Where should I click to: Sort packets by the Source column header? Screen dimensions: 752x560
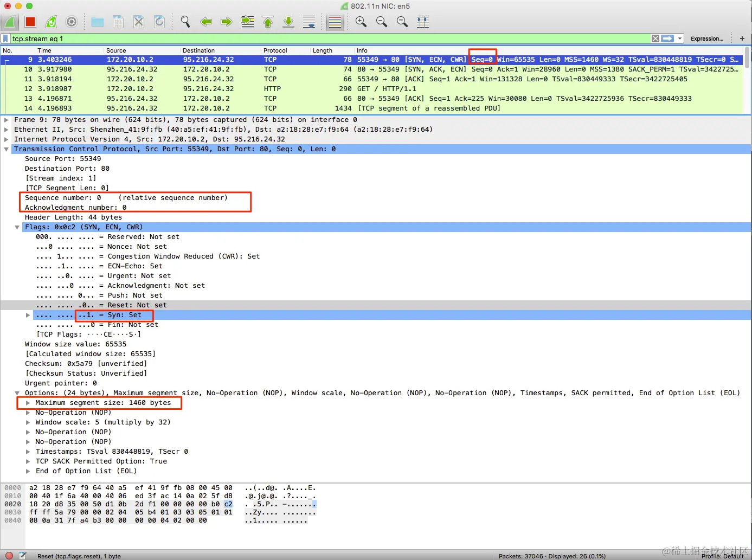(x=142, y=50)
